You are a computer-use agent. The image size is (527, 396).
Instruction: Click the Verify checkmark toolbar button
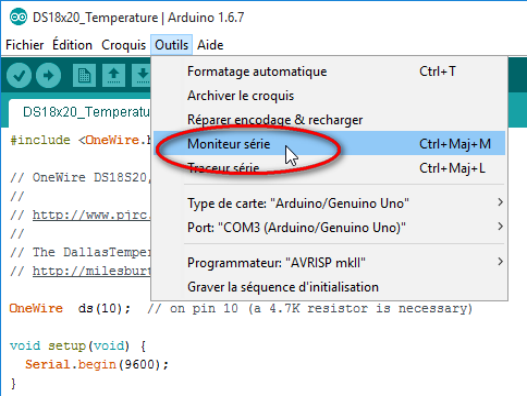click(19, 75)
